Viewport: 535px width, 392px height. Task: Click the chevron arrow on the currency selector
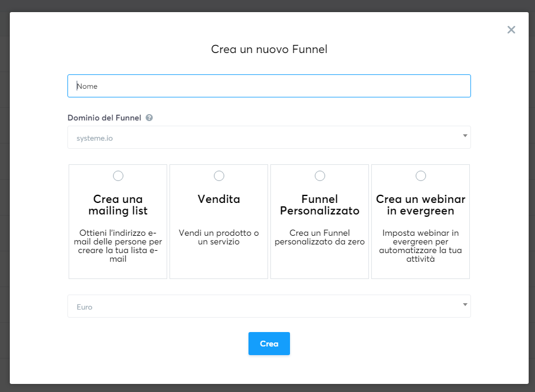[465, 306]
